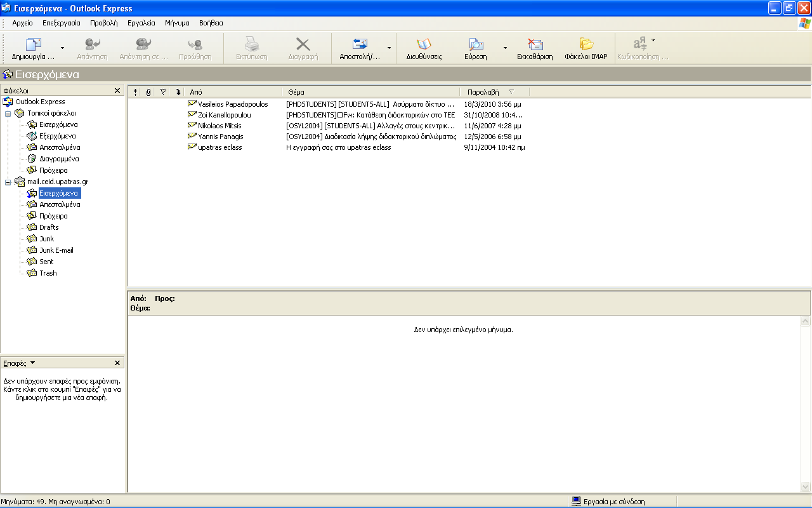Open the Επεξεργασία menu
The image size is (812, 508).
62,23
